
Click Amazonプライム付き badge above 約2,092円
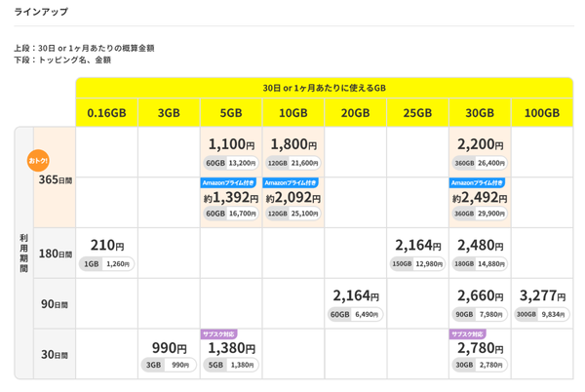click(292, 182)
